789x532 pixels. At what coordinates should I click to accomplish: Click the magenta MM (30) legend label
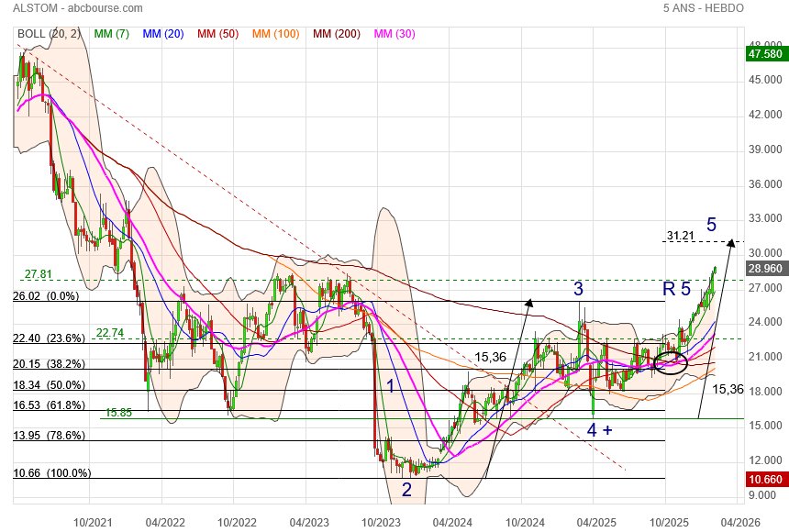394,34
